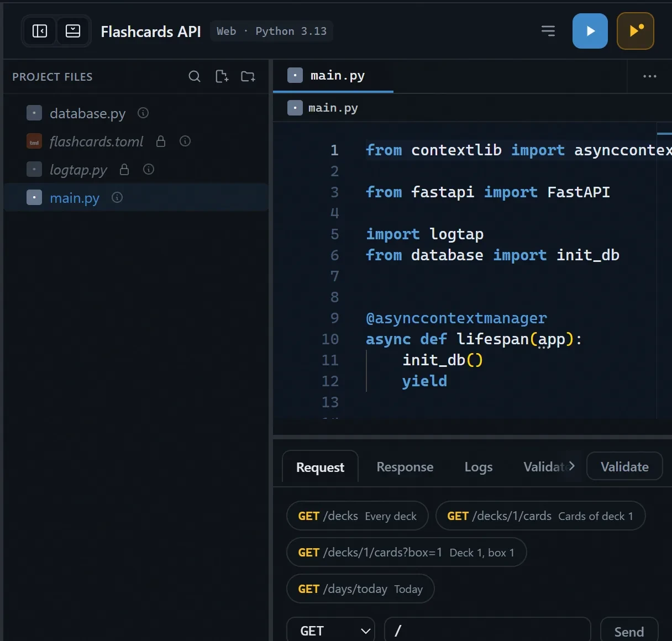Viewport: 672px width, 641px height.
Task: Click the main.py breadcrumb
Action: point(323,108)
